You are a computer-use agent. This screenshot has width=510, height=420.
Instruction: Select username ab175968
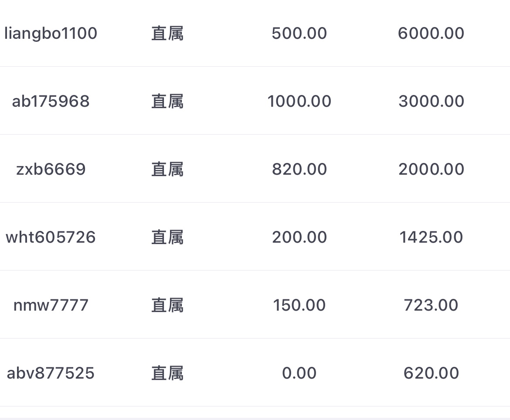pos(51,102)
